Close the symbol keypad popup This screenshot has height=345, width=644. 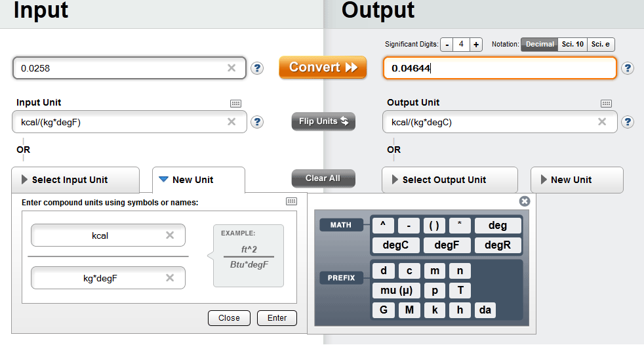tap(524, 201)
